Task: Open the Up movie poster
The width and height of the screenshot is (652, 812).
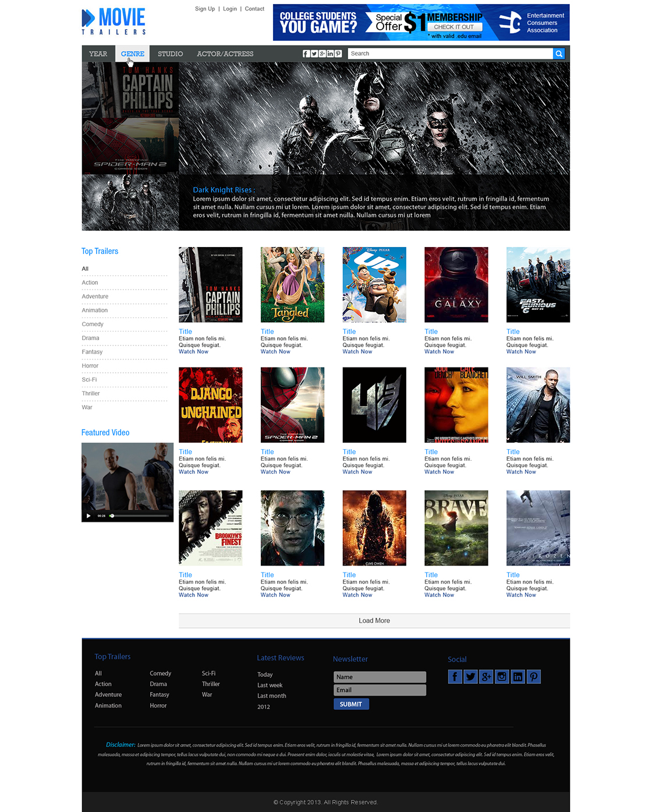Action: coord(374,285)
